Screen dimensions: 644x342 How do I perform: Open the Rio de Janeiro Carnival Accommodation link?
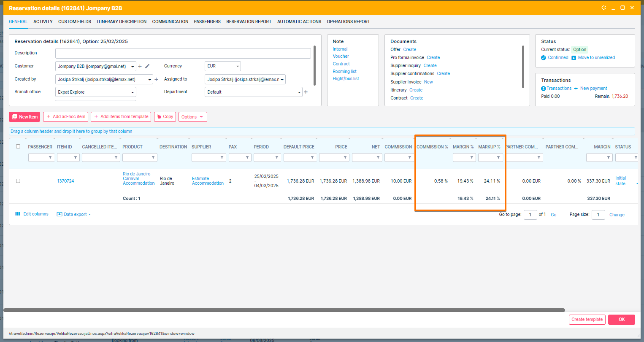138,178
